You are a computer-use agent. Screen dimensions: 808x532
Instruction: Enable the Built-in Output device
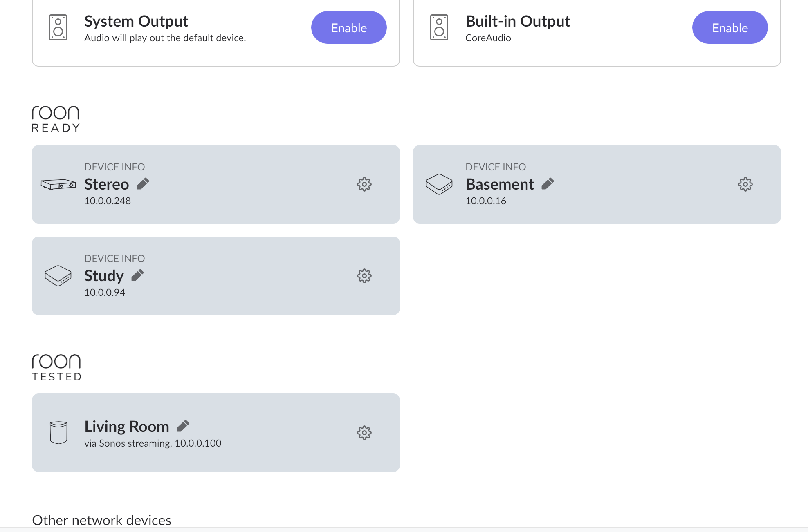pos(729,27)
